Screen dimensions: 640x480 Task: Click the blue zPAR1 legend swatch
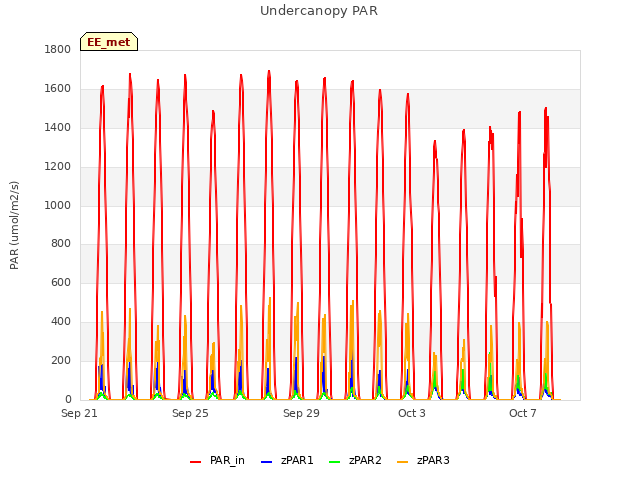(x=266, y=462)
